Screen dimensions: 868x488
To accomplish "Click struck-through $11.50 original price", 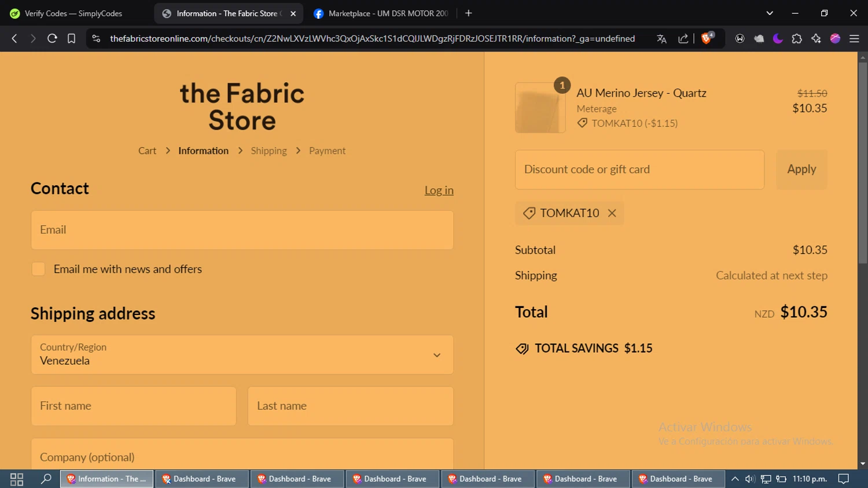I will pos(812,93).
